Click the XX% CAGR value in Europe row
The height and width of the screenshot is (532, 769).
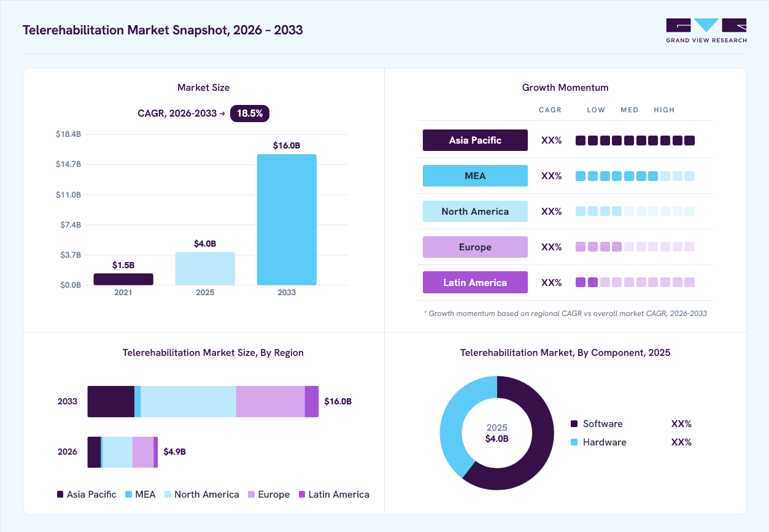tap(551, 247)
